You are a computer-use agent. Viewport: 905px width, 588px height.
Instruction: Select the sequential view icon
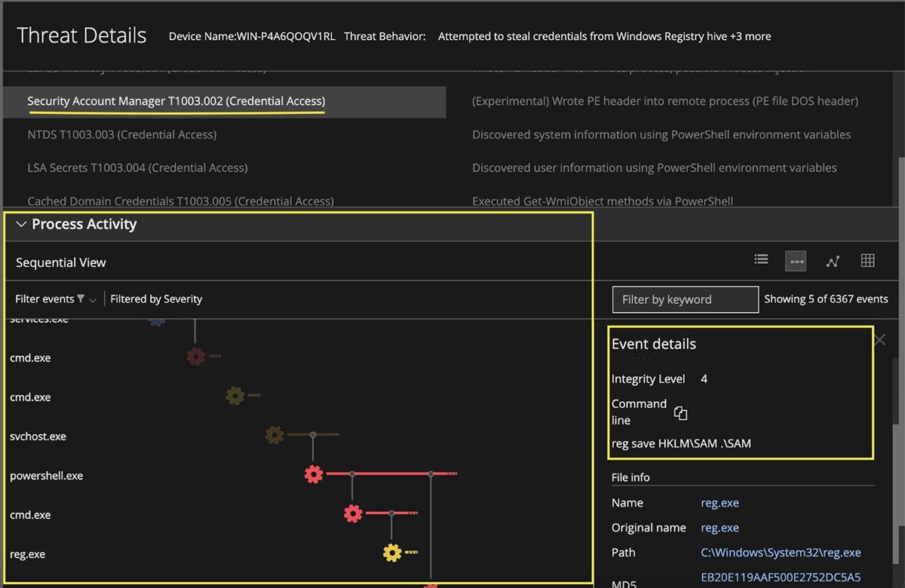[796, 261]
